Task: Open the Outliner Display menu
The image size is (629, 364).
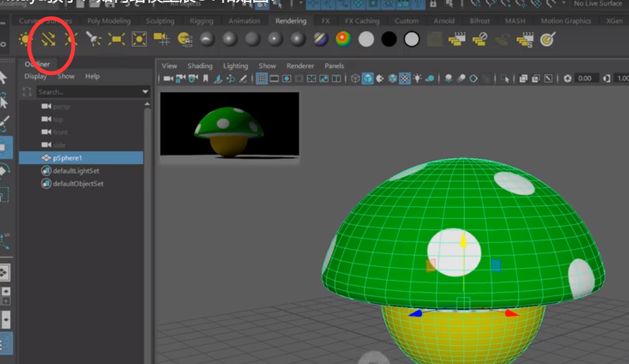Action: (35, 76)
